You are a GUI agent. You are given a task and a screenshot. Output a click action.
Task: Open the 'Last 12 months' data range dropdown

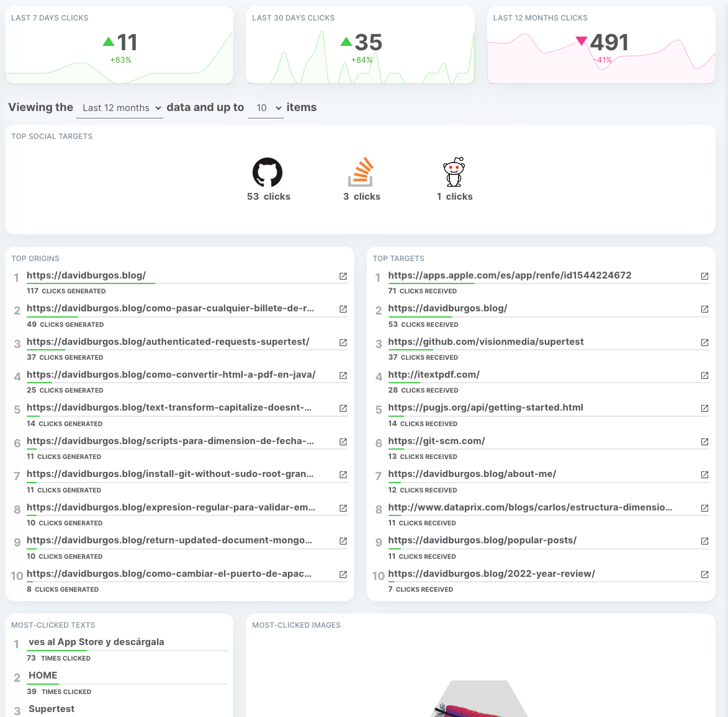(120, 107)
